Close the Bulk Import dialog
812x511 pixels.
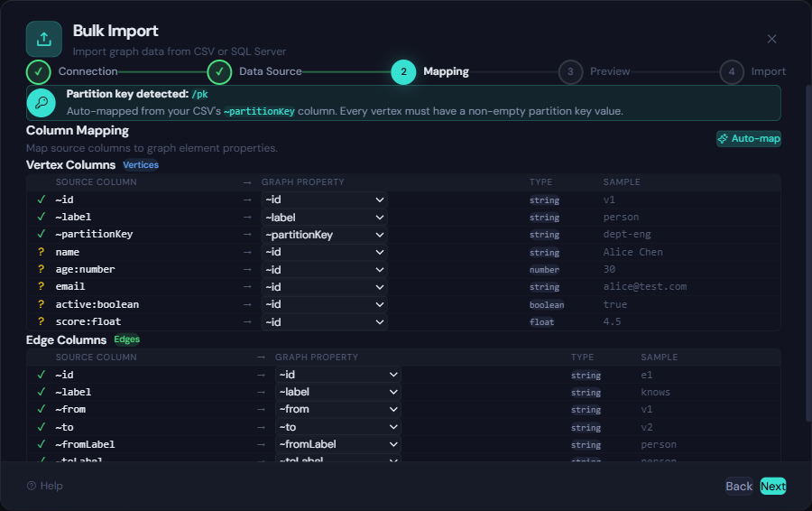[771, 39]
